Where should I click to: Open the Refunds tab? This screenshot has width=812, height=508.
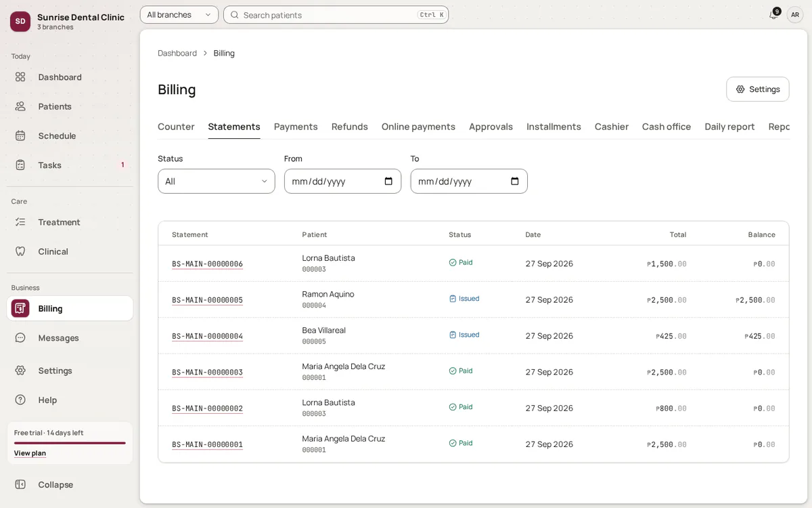click(350, 127)
